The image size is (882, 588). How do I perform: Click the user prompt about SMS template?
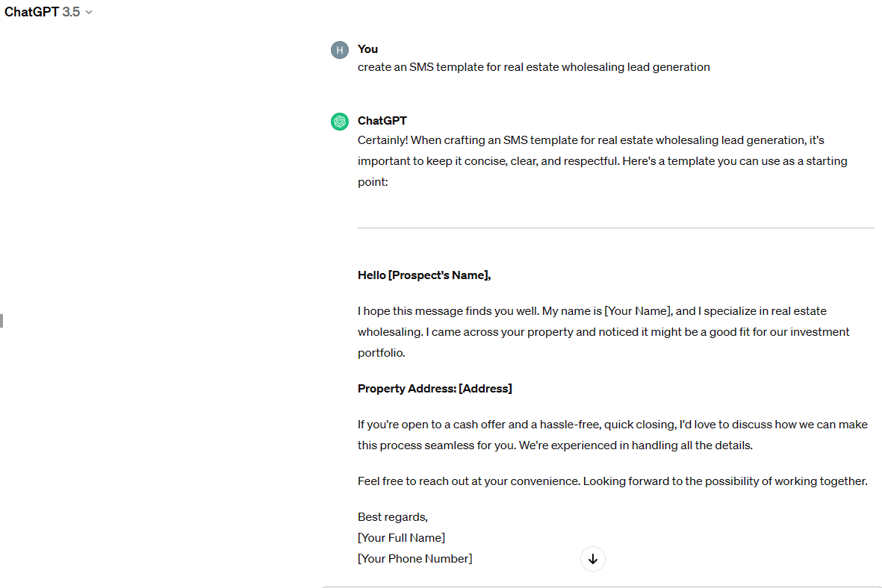(533, 67)
